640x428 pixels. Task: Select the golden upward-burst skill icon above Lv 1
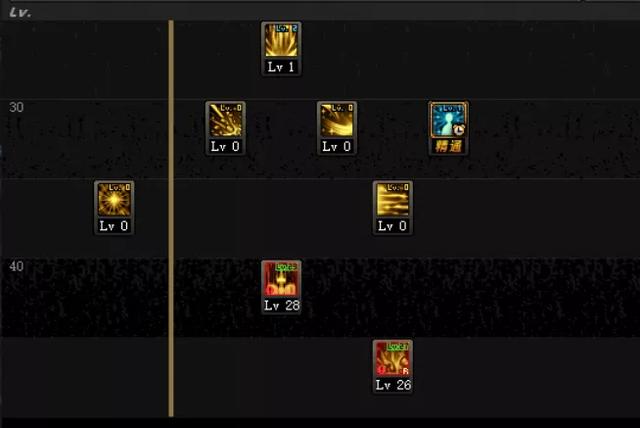tap(281, 40)
